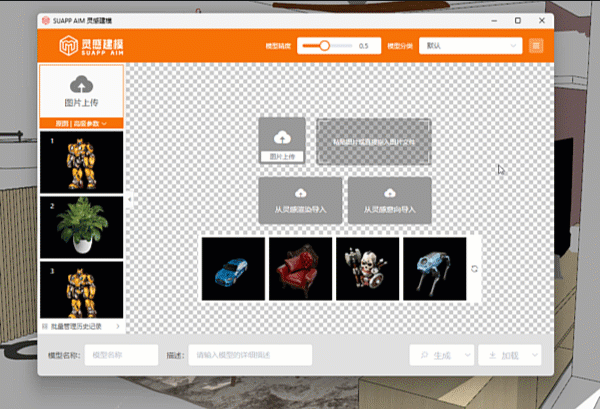600x409 pixels.
Task: Click the 模型名称 input field
Action: click(122, 355)
